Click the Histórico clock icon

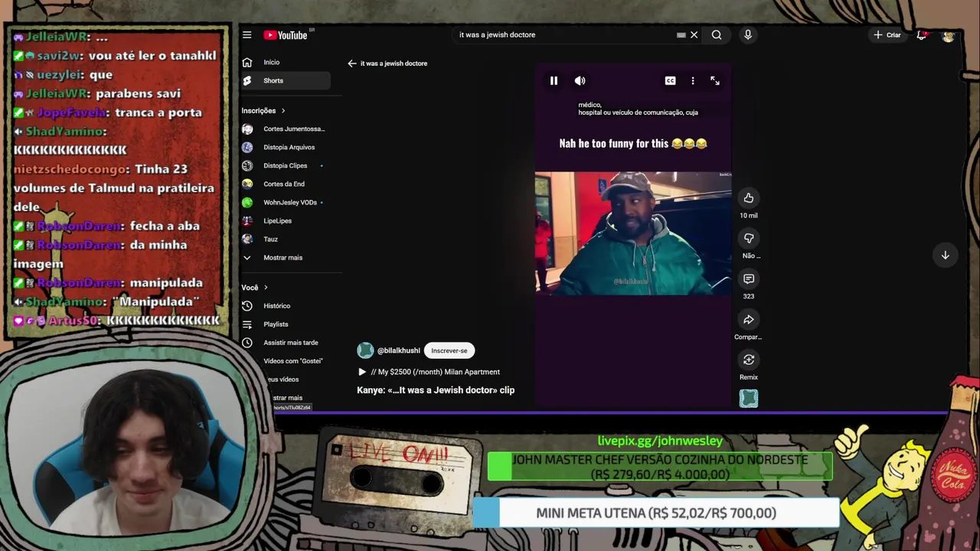pos(247,305)
